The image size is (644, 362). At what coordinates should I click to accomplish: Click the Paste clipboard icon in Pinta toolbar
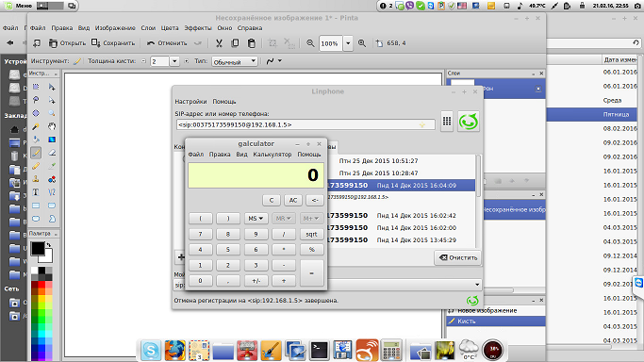tap(252, 43)
